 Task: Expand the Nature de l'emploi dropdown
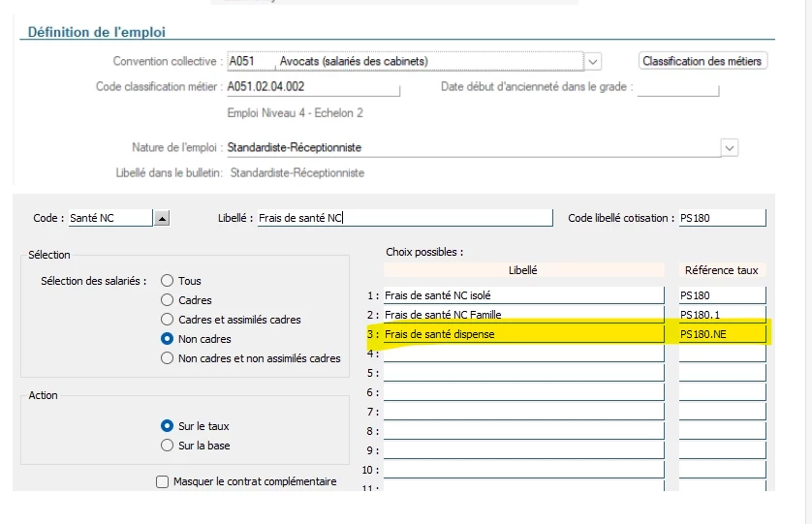[x=730, y=148]
